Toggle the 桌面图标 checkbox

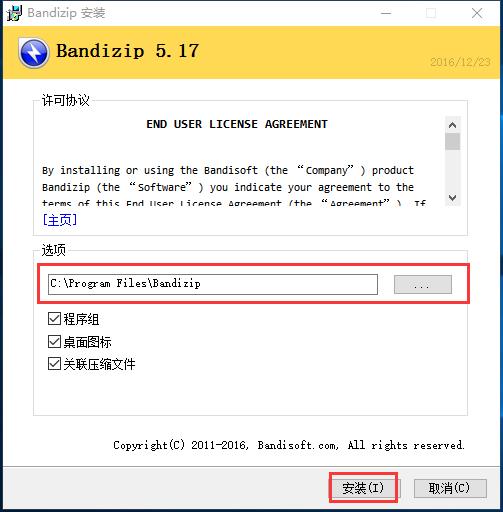point(54,342)
